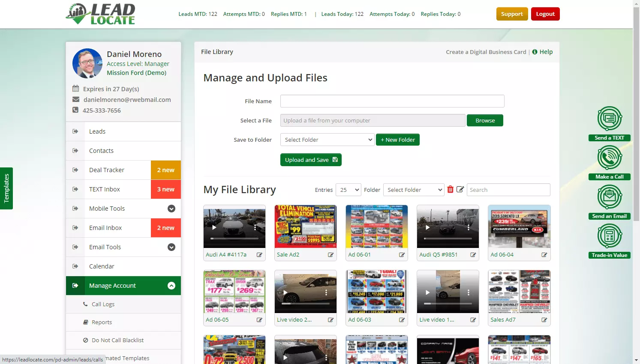Screen dimensions: 640x364
Task: Change the Entries count dropdown
Action: pos(349,190)
